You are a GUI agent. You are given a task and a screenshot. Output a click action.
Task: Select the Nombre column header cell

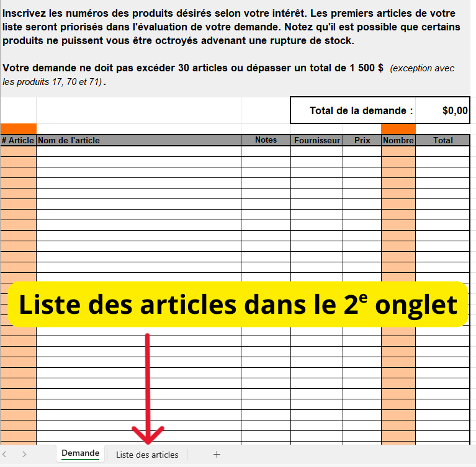(398, 140)
